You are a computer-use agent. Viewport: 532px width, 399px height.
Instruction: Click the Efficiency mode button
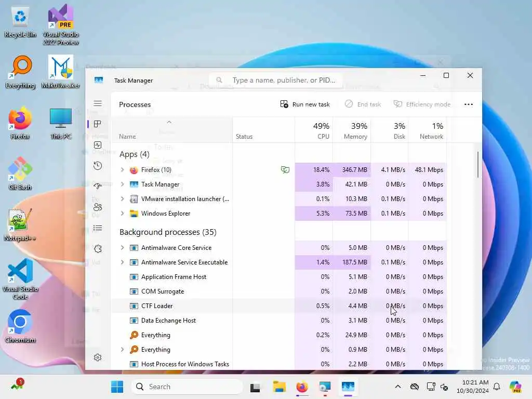pos(422,104)
